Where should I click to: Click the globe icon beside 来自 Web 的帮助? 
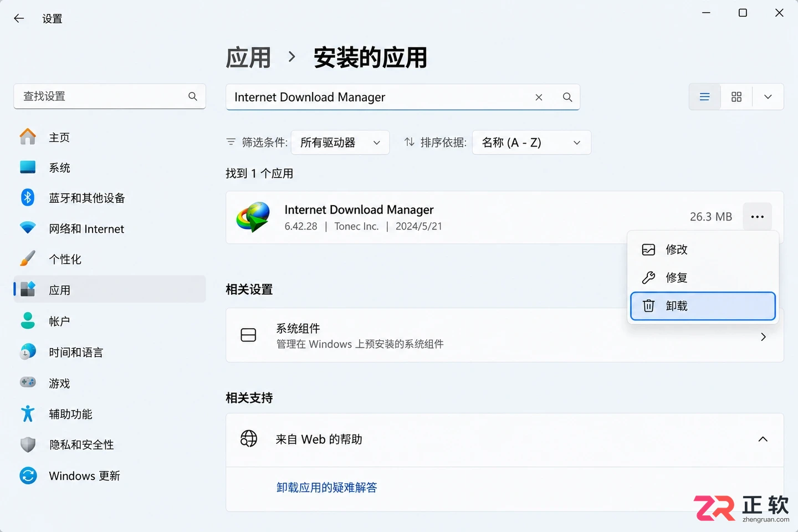pyautogui.click(x=249, y=439)
